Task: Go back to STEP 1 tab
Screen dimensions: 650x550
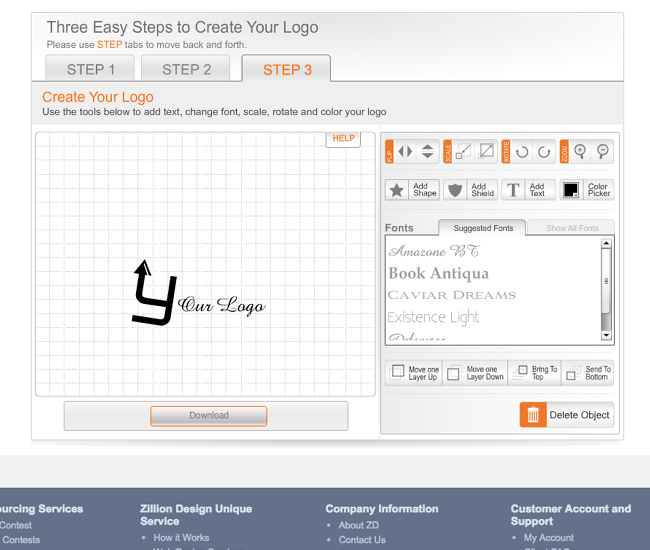Action: [91, 69]
